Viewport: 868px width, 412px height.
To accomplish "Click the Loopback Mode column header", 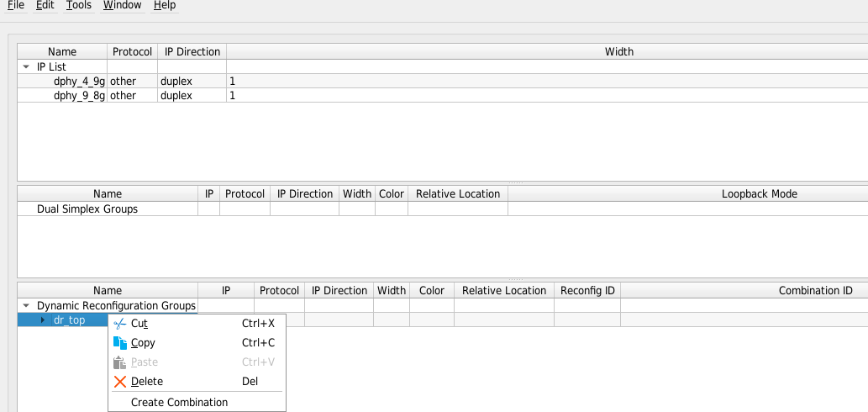I will coord(759,193).
